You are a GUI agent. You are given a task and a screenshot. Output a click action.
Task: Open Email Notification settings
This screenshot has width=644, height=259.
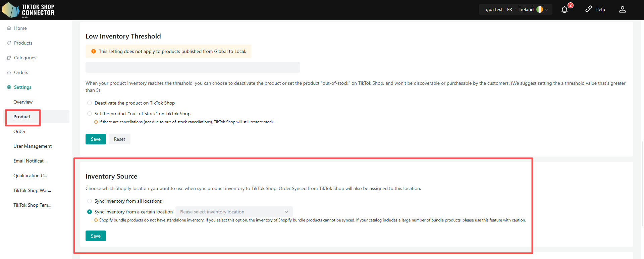click(30, 161)
